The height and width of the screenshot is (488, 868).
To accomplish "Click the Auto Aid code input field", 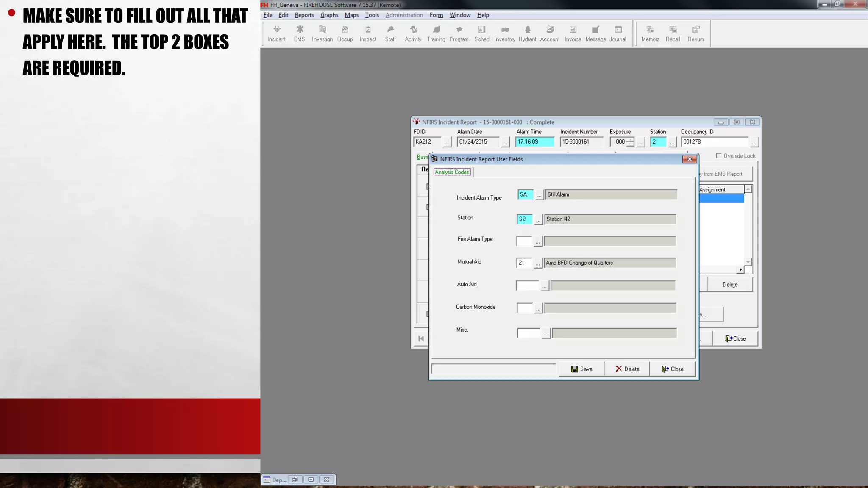I will (x=527, y=286).
